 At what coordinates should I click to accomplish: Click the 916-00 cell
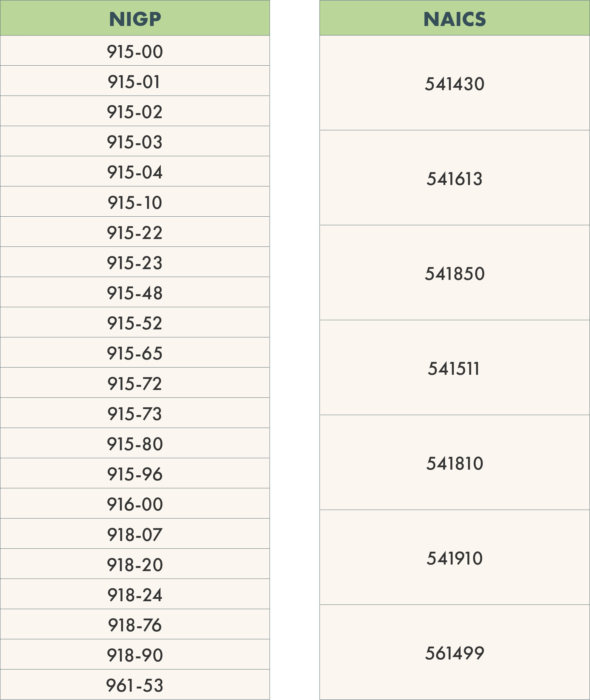[135, 504]
